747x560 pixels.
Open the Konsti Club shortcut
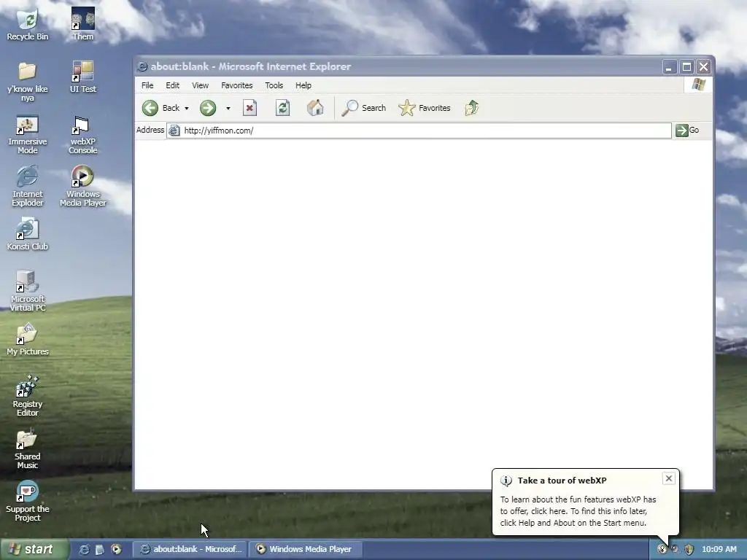tap(28, 234)
